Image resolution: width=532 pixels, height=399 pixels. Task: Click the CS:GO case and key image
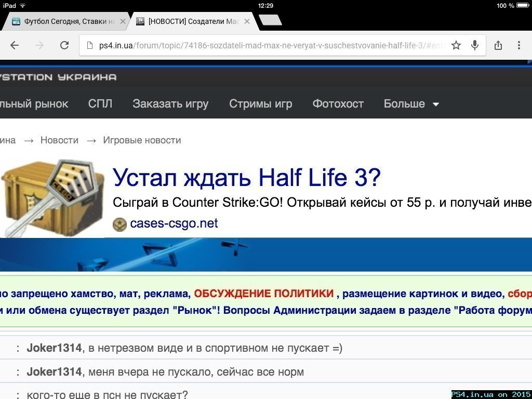52,198
